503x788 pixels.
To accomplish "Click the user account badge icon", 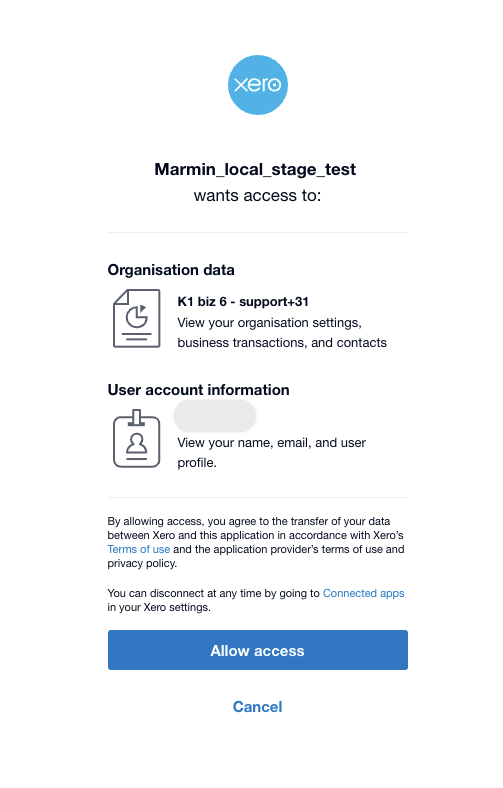I will pyautogui.click(x=137, y=439).
